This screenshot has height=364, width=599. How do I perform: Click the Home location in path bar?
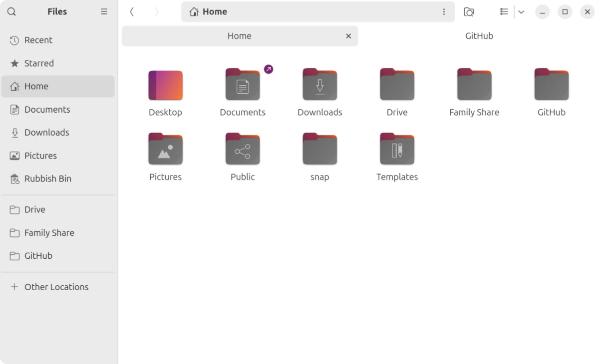coord(209,12)
